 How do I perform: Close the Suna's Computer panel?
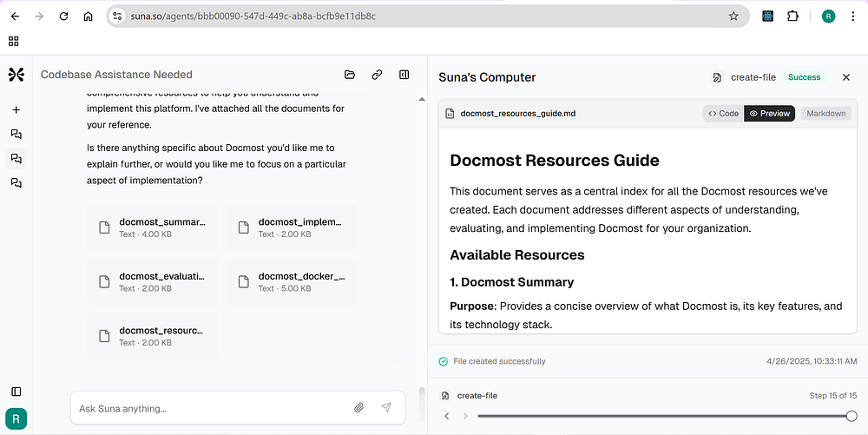tap(845, 77)
